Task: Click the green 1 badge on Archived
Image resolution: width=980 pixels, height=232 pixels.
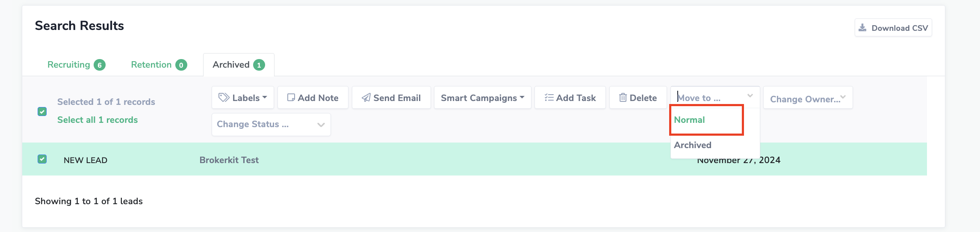Action: coord(259,65)
